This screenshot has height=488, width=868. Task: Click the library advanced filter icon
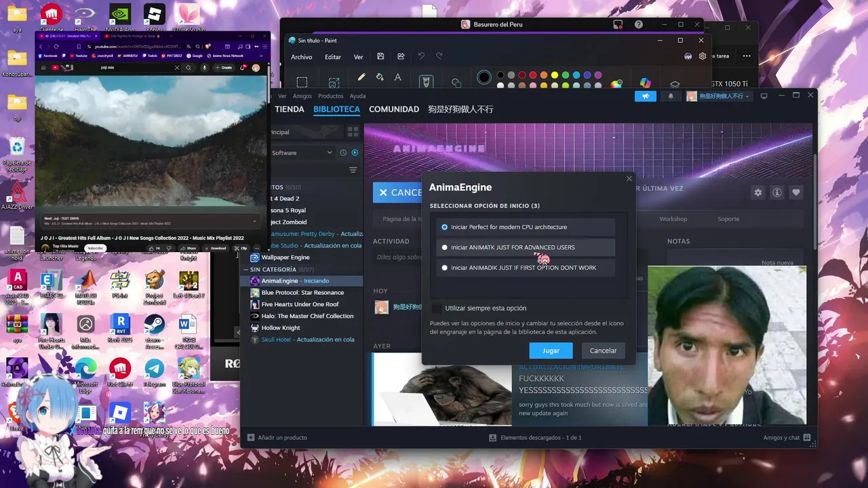pyautogui.click(x=353, y=170)
